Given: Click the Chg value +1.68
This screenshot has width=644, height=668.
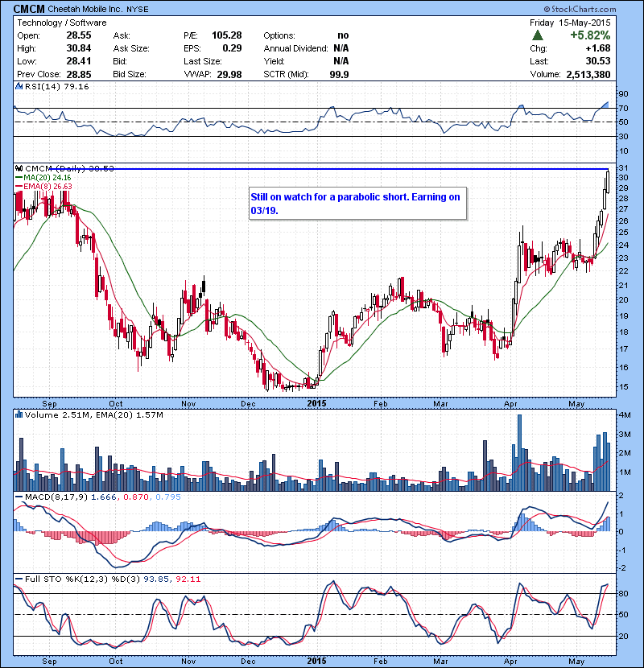Looking at the screenshot, I should (x=598, y=48).
